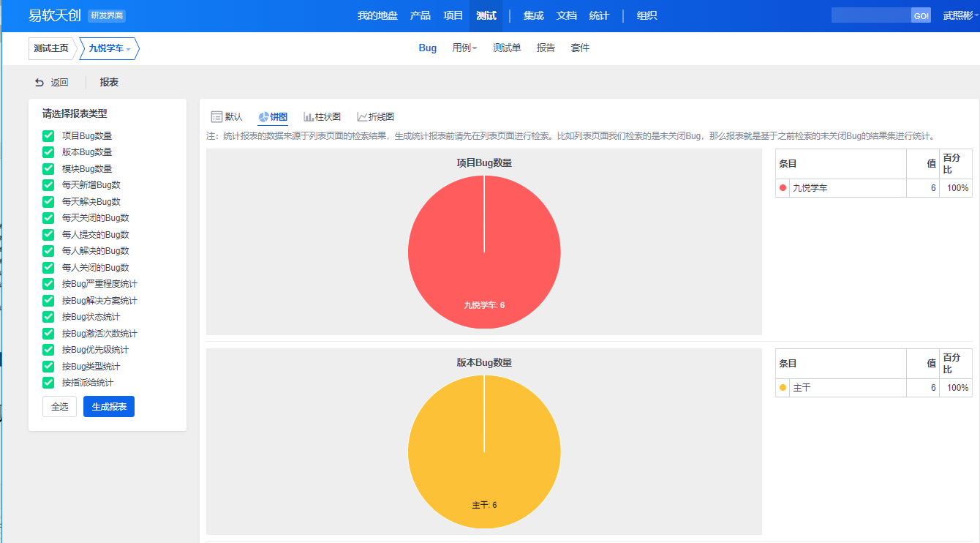
Task: Toggle 每人提交的Bug数 checkbox
Action: 48,235
